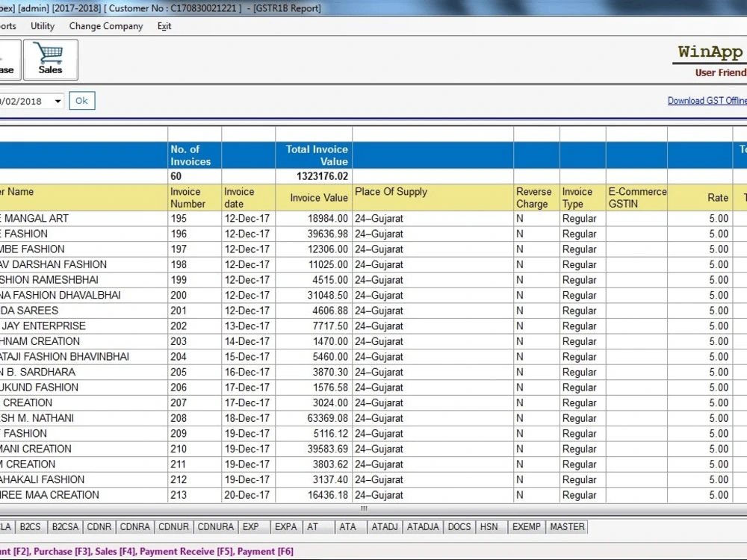This screenshot has height=560, width=747.
Task: Select Place Of Supply cell in row 213
Action: [x=433, y=495]
